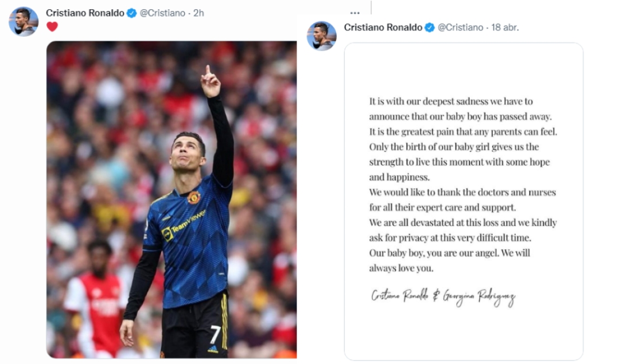The image size is (631, 364).
Task: Click the verified badge on the 2h tweet
Action: click(131, 13)
